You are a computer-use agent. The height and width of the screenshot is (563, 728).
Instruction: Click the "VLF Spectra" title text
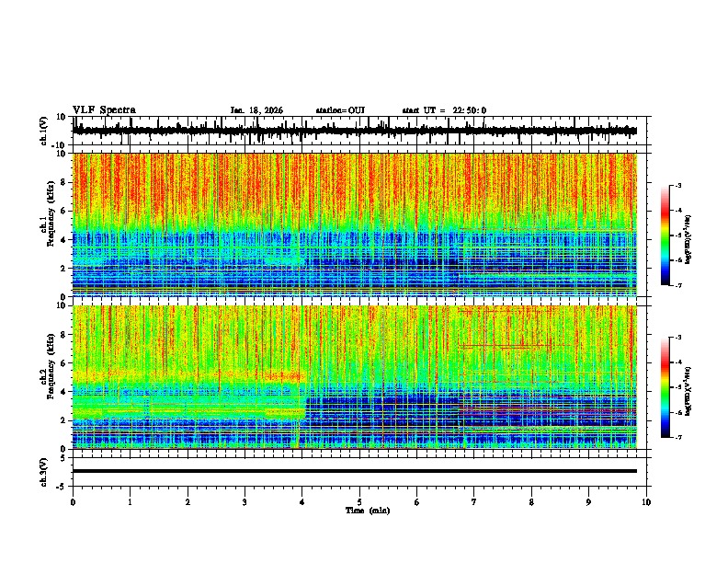pyautogui.click(x=104, y=110)
